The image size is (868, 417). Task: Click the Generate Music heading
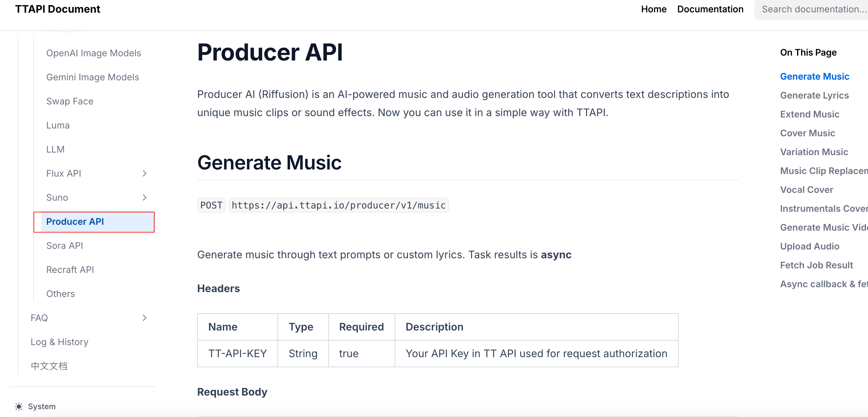269,162
